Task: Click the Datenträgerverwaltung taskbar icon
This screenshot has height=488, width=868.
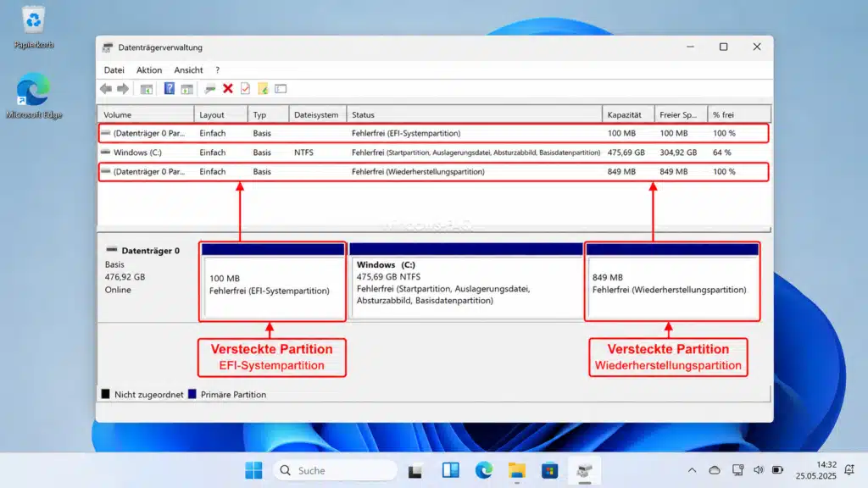Action: click(584, 470)
